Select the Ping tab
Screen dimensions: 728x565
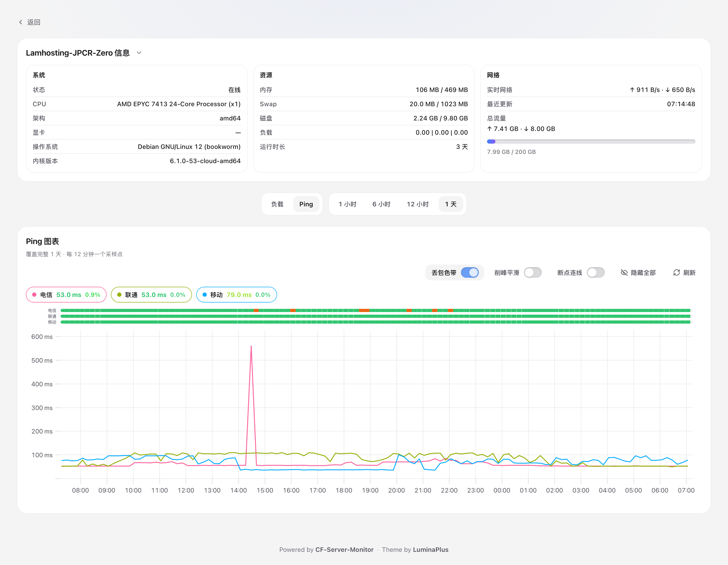click(306, 204)
